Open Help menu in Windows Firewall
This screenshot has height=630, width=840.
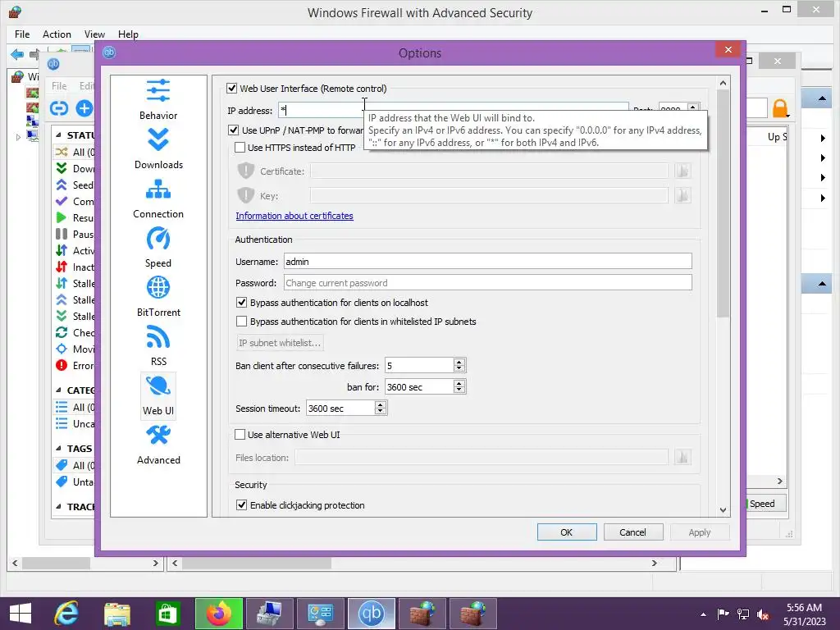[128, 34]
